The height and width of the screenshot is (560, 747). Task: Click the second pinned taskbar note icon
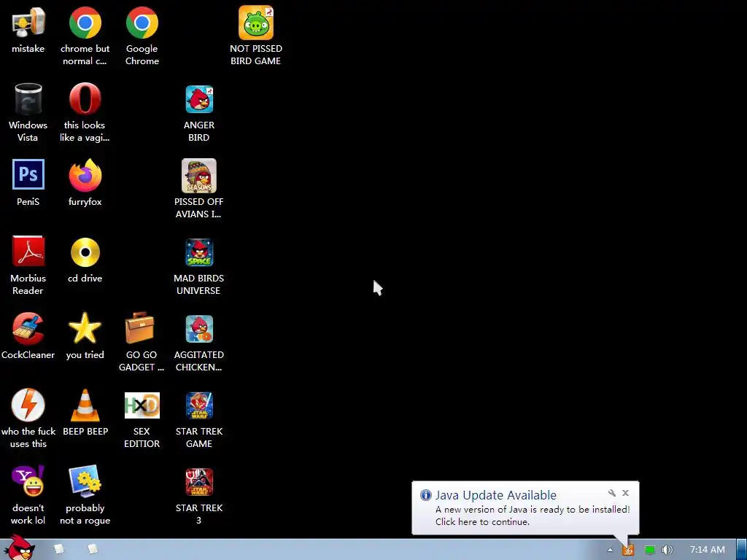pyautogui.click(x=93, y=549)
